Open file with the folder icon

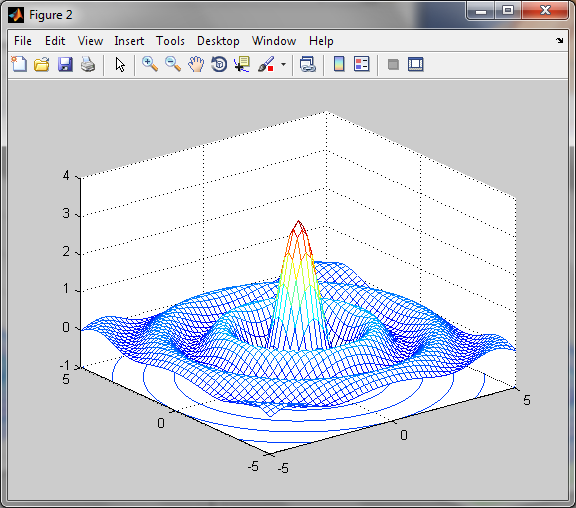pyautogui.click(x=42, y=64)
